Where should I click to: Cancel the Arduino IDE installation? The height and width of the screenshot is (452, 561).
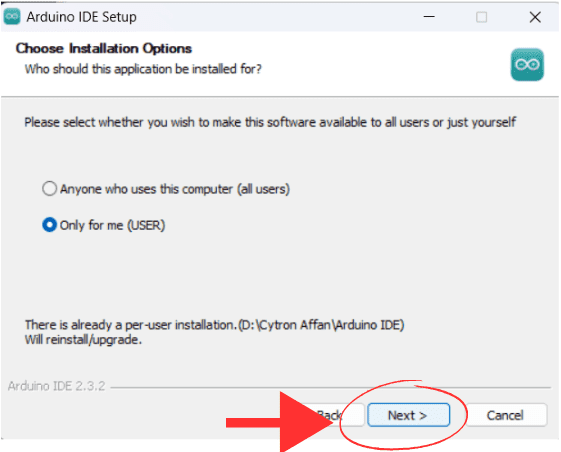point(506,415)
